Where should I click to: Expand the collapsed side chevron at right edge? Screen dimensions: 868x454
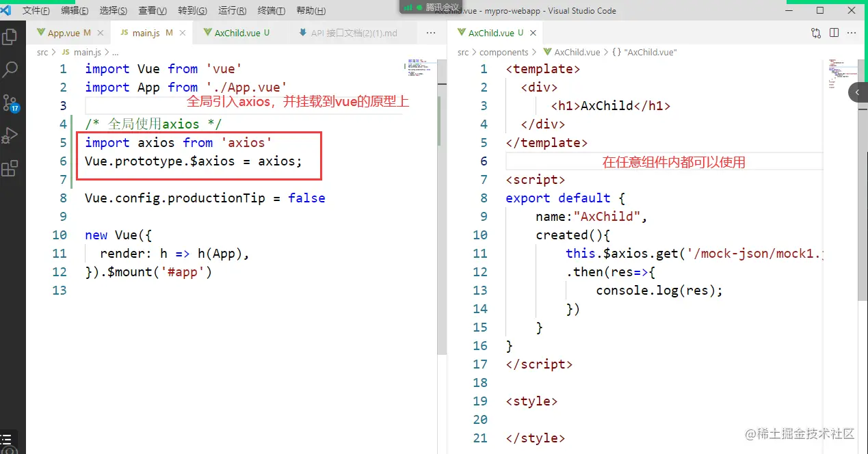[858, 92]
